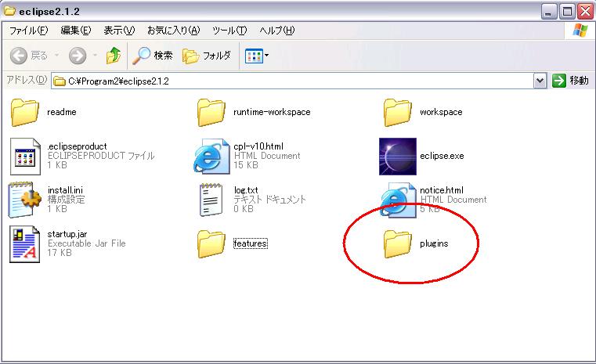
Task: Select the startup.jar file icon
Action: pos(25,244)
